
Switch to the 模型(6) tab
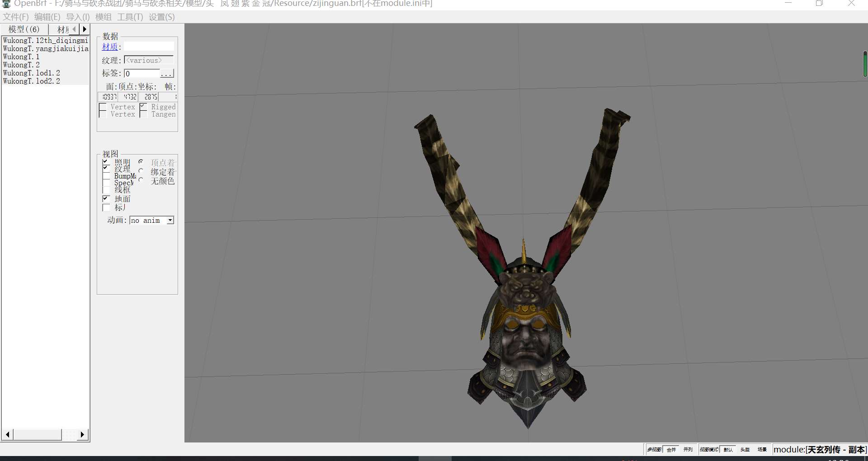pyautogui.click(x=24, y=29)
